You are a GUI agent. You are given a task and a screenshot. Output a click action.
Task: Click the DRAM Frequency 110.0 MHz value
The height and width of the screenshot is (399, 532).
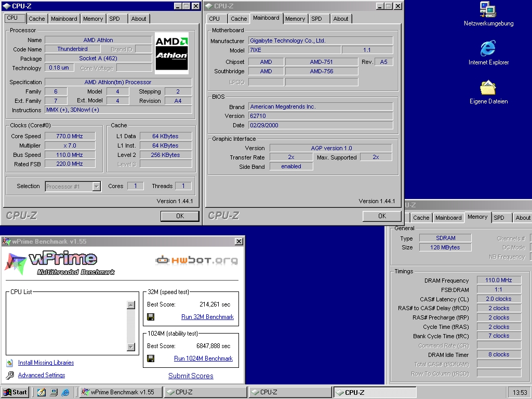[499, 280]
